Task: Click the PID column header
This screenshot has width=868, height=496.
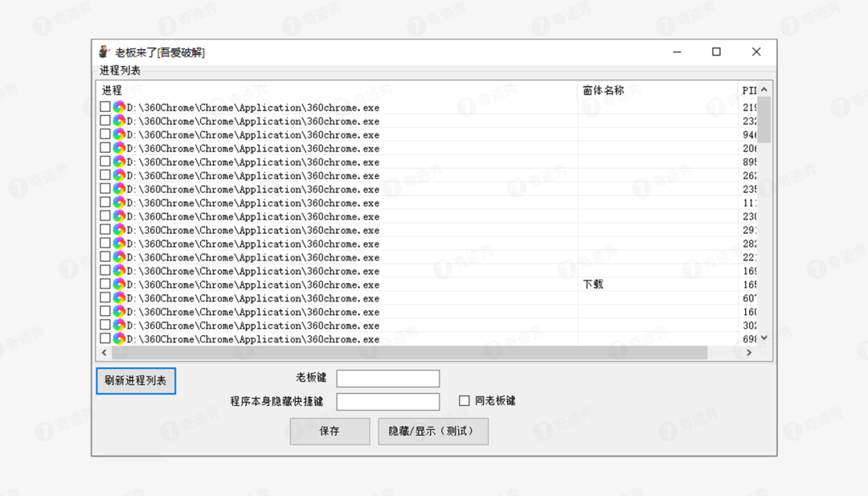Action: [x=747, y=90]
